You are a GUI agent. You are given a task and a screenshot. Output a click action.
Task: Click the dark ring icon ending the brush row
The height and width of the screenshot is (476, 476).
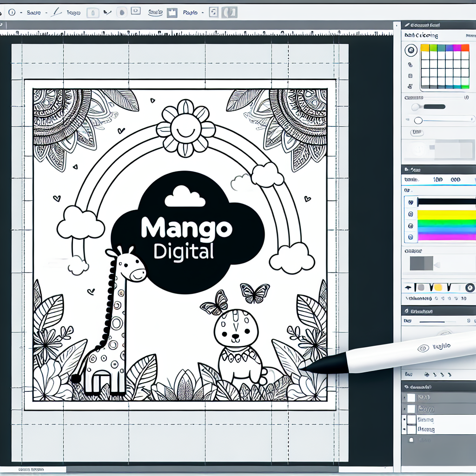(x=470, y=287)
